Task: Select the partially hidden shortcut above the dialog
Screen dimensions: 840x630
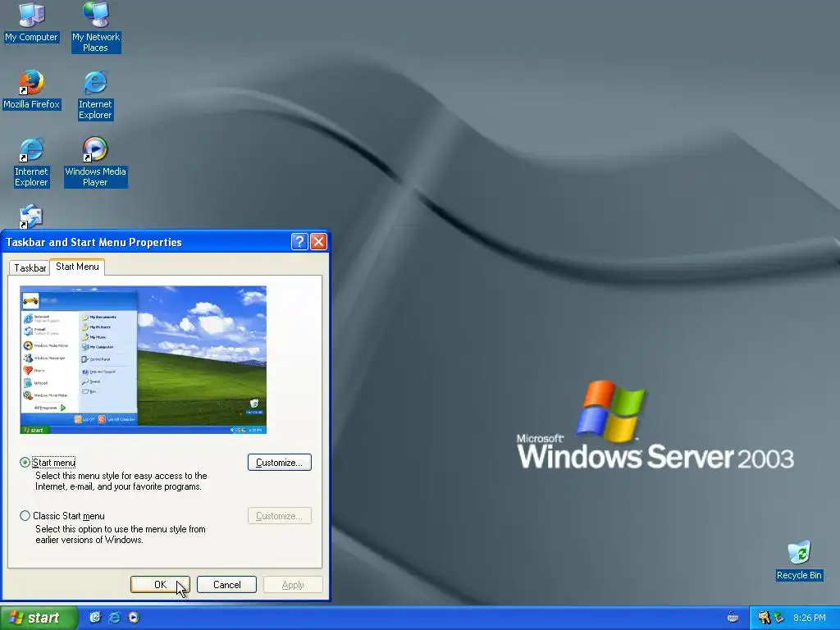Action: (x=31, y=217)
